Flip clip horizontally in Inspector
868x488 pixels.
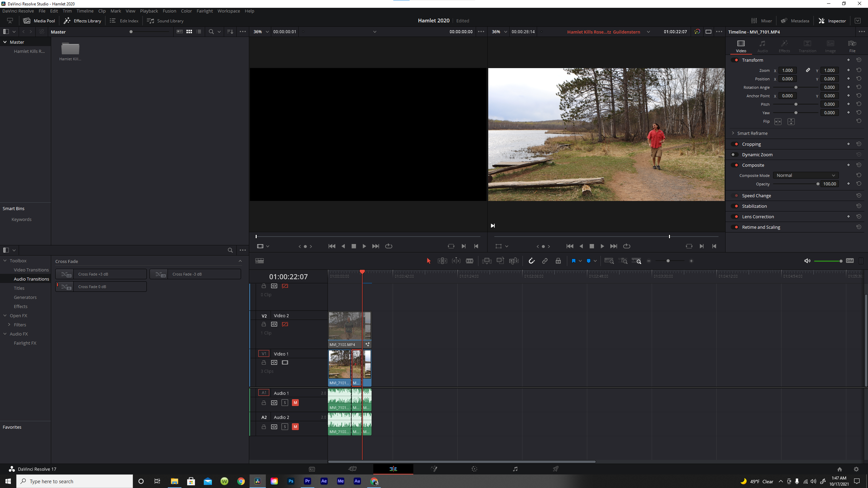click(778, 121)
